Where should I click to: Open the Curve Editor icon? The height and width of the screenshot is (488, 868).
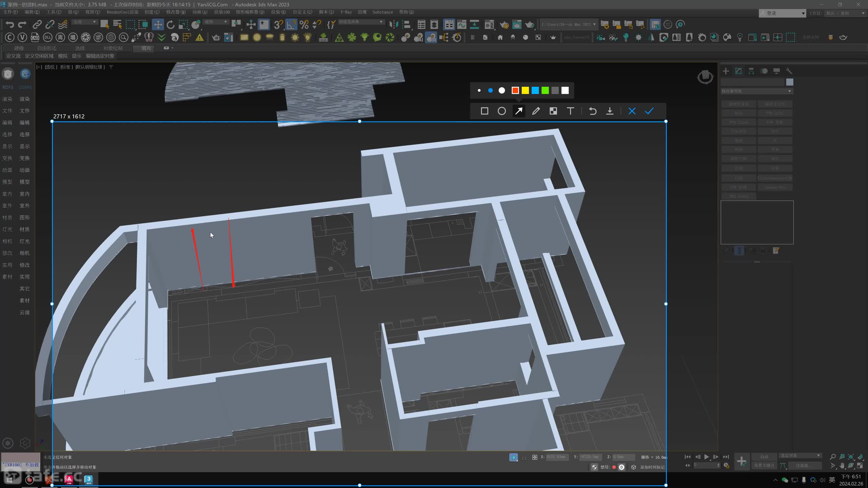click(x=462, y=24)
